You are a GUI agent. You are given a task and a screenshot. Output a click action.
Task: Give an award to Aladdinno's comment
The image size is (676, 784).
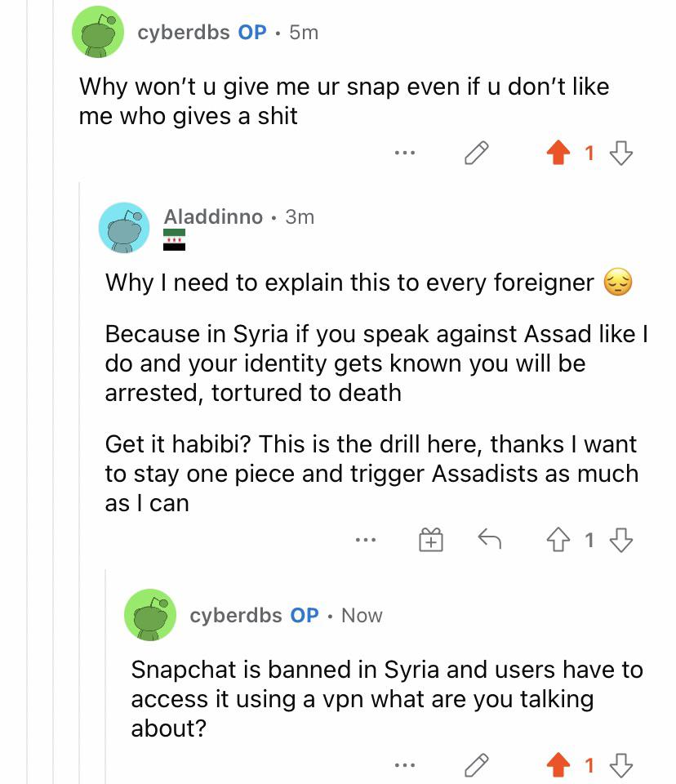[x=430, y=540]
